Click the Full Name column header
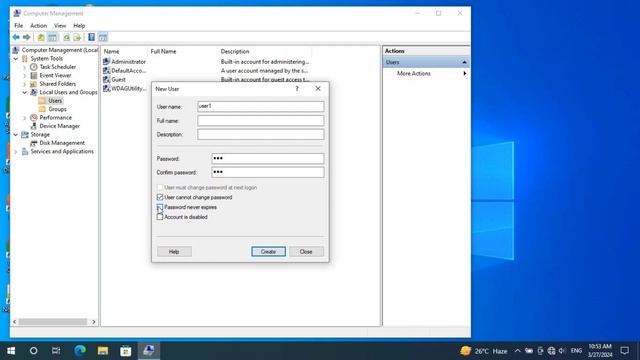 163,51
